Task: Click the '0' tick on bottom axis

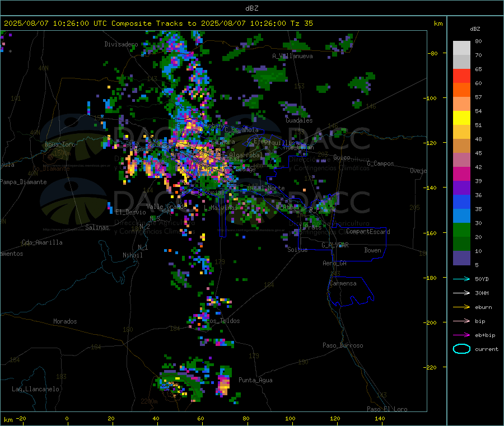Action: [67, 418]
